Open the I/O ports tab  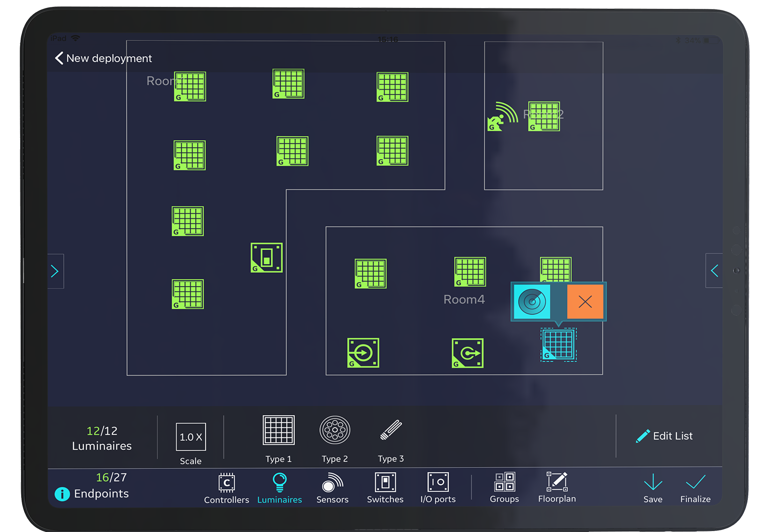point(438,488)
